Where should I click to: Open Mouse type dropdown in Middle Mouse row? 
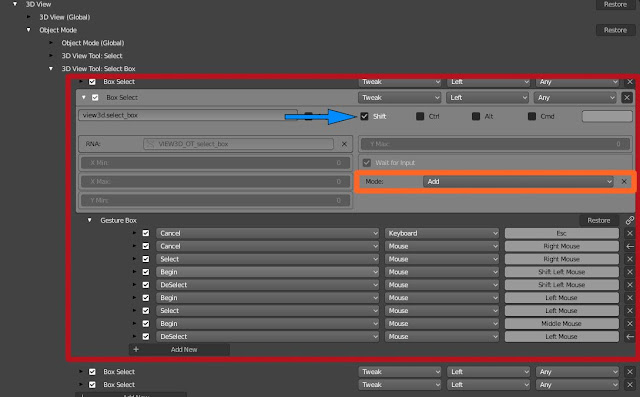coord(442,324)
